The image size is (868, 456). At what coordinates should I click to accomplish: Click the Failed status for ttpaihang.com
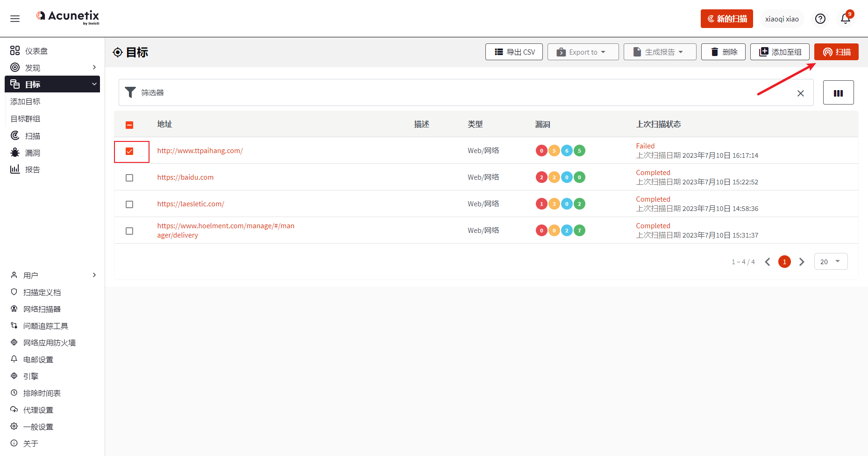tap(645, 146)
